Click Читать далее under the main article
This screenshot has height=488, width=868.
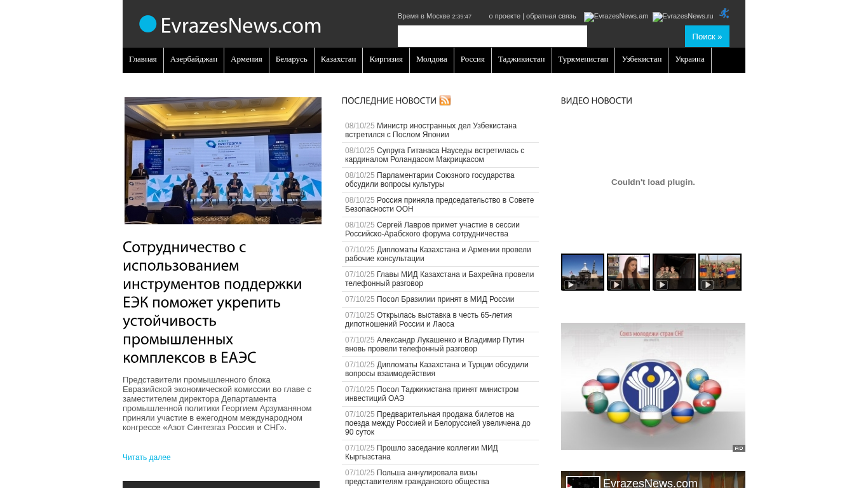click(x=147, y=457)
